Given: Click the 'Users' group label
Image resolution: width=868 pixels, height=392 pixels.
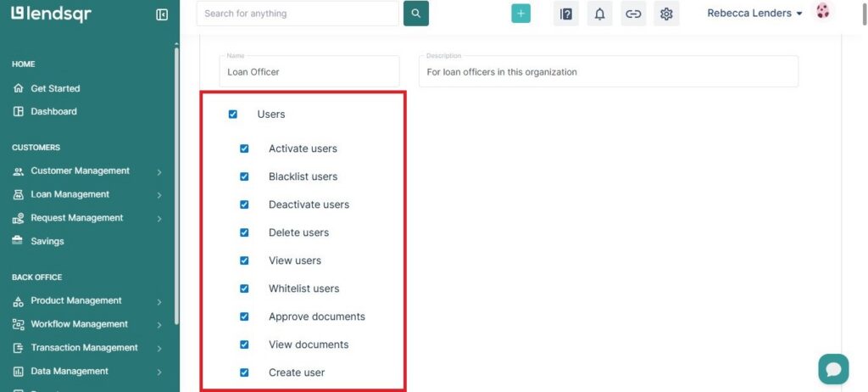Looking at the screenshot, I should click(271, 115).
